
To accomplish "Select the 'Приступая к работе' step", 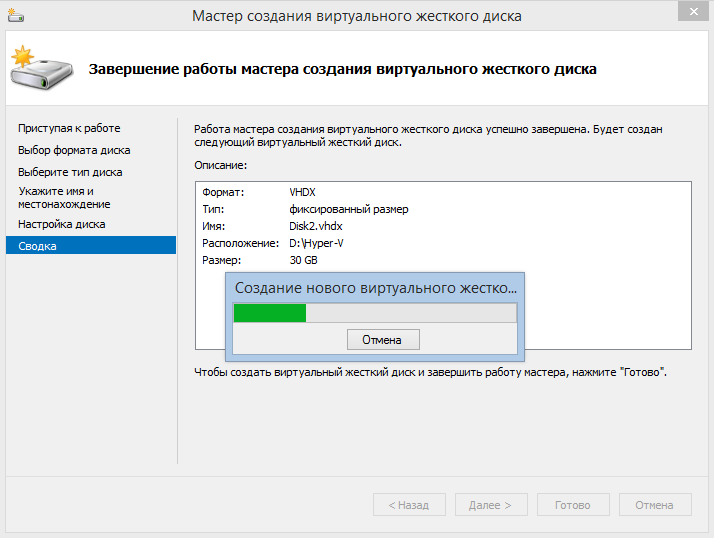I will [x=69, y=128].
